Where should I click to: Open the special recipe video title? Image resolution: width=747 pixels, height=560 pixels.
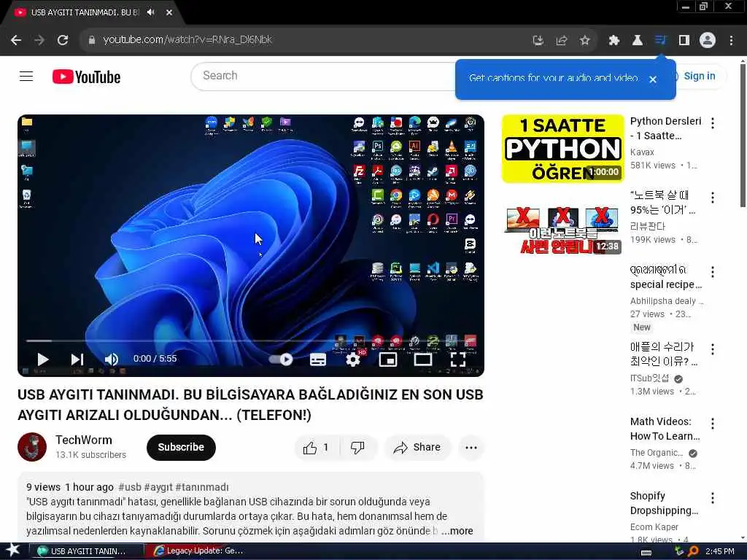(666, 277)
